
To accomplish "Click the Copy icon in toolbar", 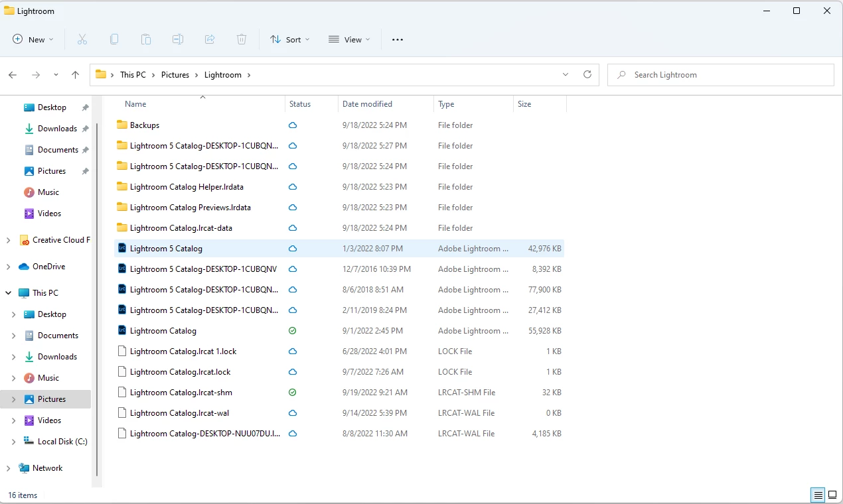I will [x=114, y=40].
